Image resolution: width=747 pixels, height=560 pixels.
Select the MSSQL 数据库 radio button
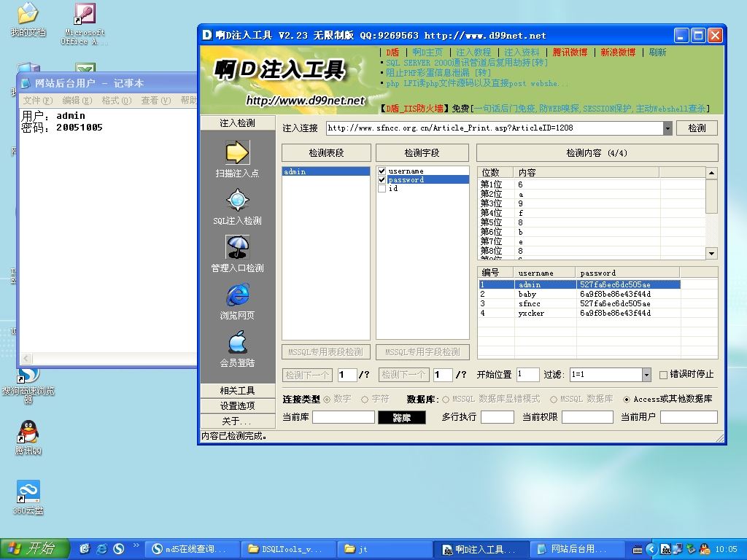point(554,400)
